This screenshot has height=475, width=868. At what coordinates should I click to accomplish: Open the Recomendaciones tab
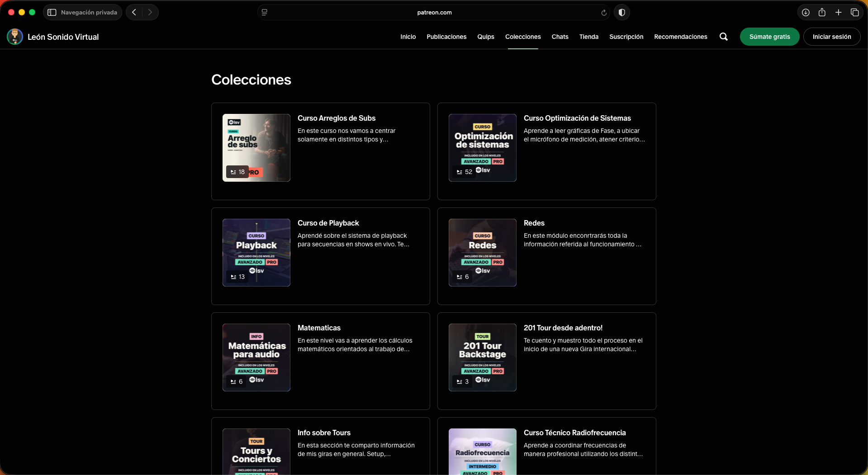(x=681, y=37)
